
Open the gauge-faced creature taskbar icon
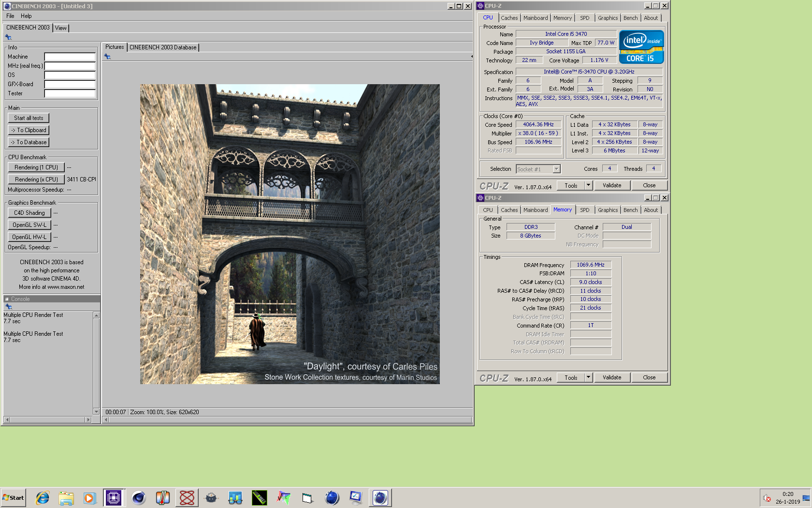coord(211,497)
